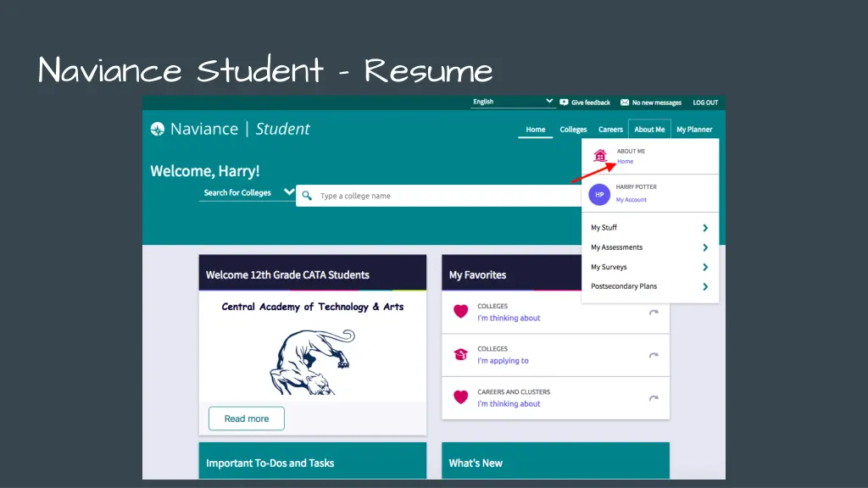The height and width of the screenshot is (488, 868).
Task: Click the magnifying glass search icon
Action: tap(307, 196)
